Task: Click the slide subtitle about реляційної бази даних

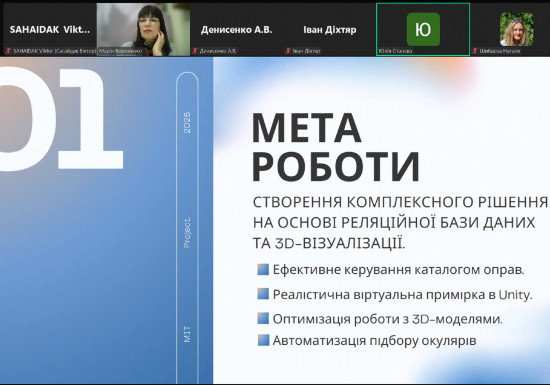Action: [400, 223]
